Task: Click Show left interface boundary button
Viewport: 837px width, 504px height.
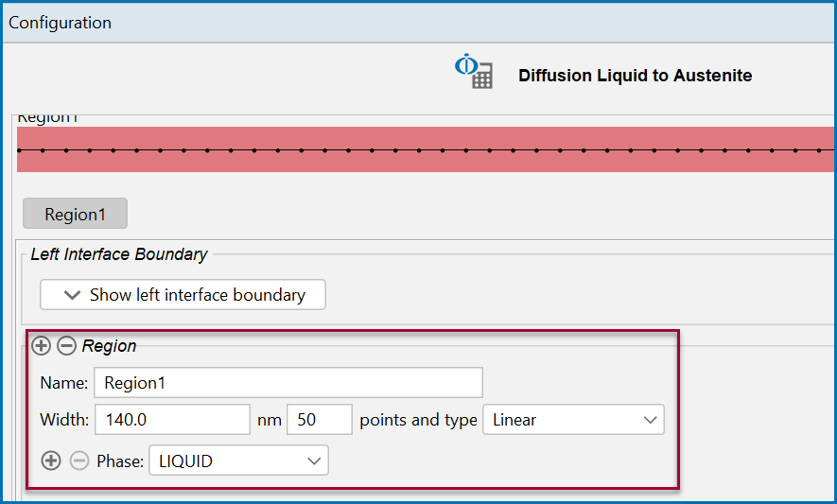Action: click(183, 295)
